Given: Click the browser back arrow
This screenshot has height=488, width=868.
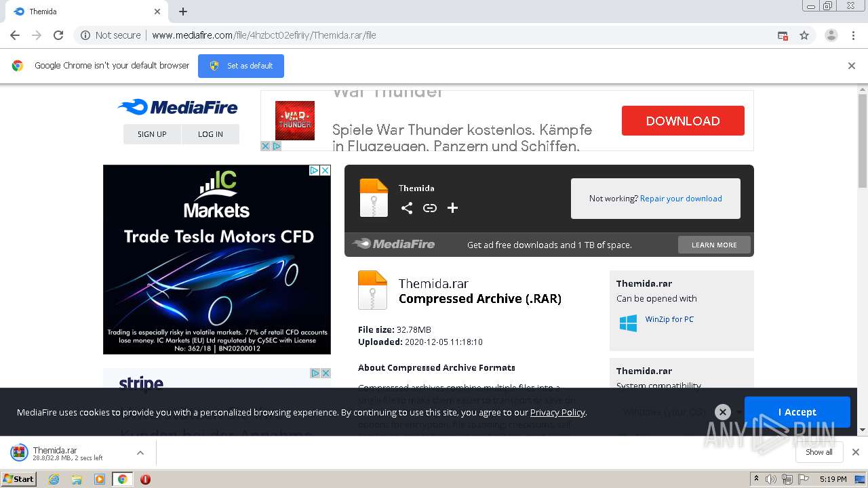Looking at the screenshot, I should [15, 35].
